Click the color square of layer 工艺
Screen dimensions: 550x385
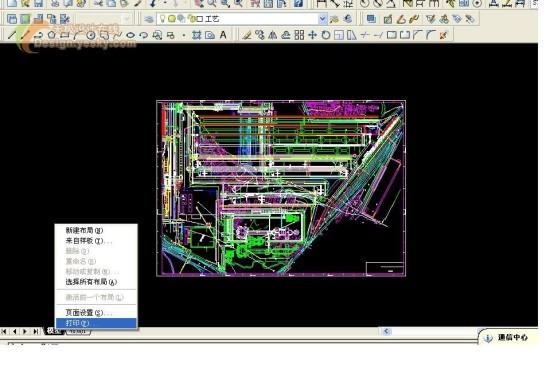click(200, 19)
